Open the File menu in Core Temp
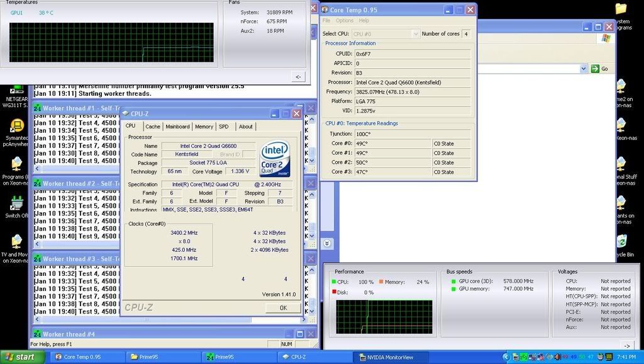This screenshot has width=644, height=364. click(326, 21)
